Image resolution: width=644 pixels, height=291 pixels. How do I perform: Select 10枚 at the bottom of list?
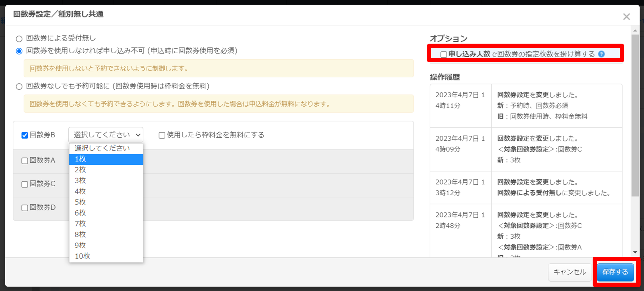[x=106, y=256]
